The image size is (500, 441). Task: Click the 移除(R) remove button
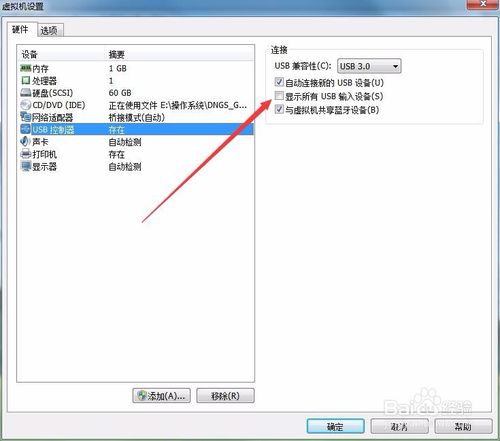pos(225,396)
